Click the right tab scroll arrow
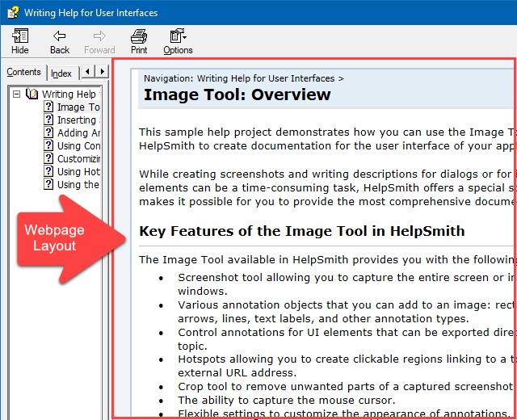The width and height of the screenshot is (517, 420). click(x=103, y=72)
